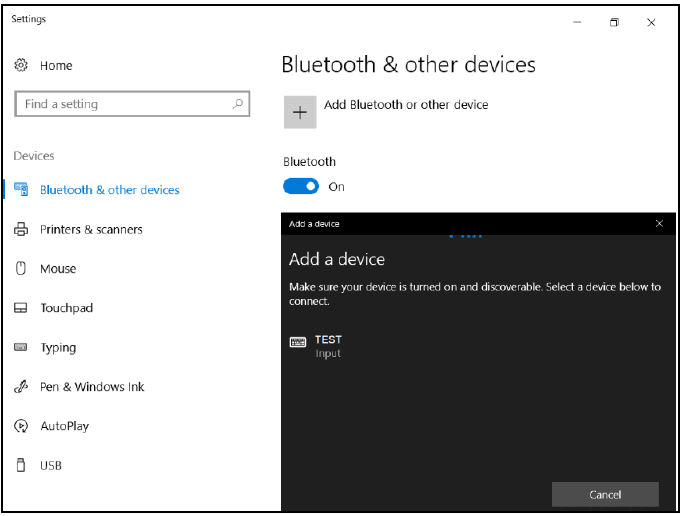Click the Pen & Windows Ink icon
This screenshot has width=680, height=516.
(x=21, y=387)
